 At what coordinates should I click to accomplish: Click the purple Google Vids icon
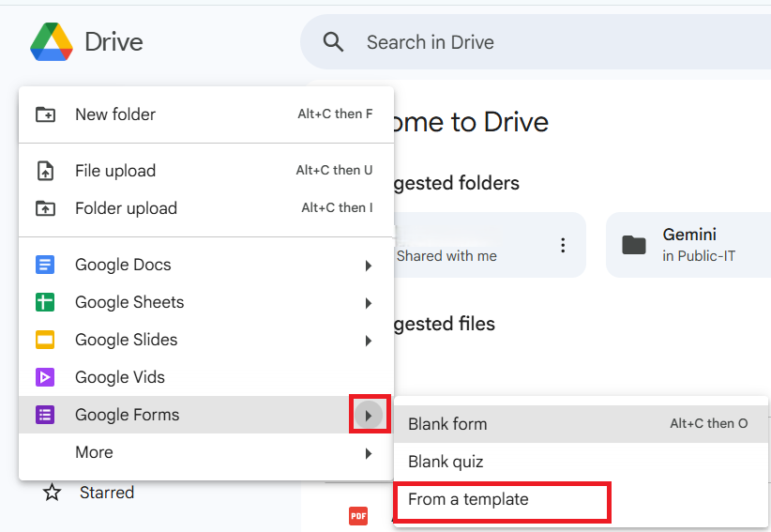45,377
